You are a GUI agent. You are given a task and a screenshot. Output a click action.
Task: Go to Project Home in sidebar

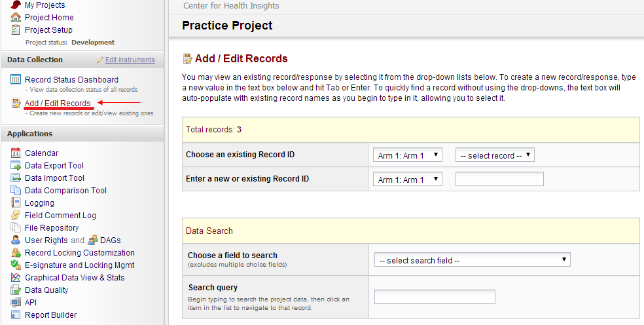(x=49, y=18)
